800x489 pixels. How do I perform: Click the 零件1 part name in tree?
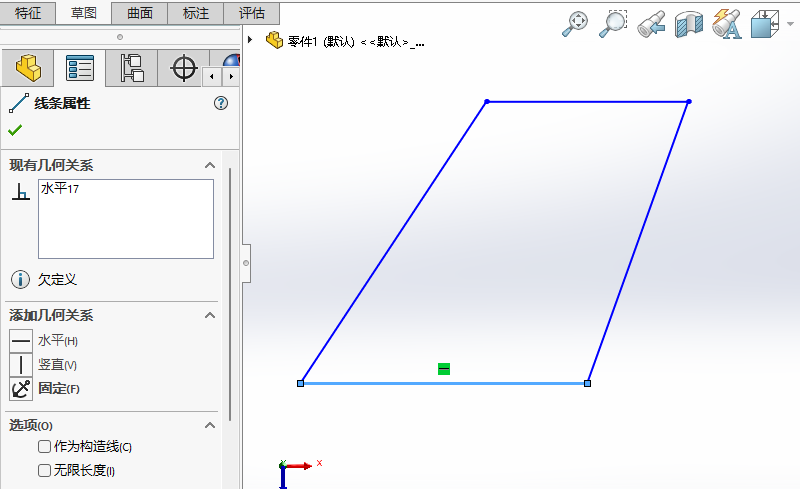pos(356,41)
